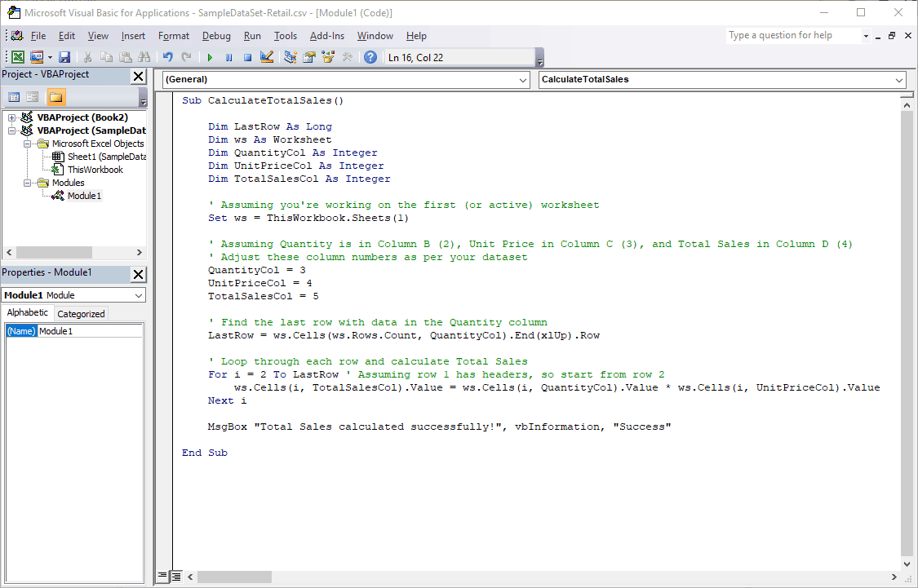Open the File menu
The image size is (918, 588).
pyautogui.click(x=38, y=36)
